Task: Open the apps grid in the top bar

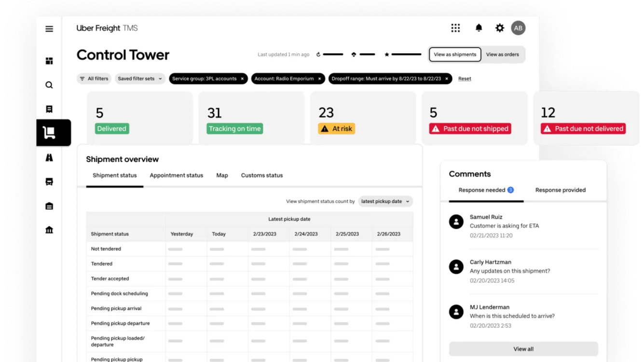Action: point(455,28)
